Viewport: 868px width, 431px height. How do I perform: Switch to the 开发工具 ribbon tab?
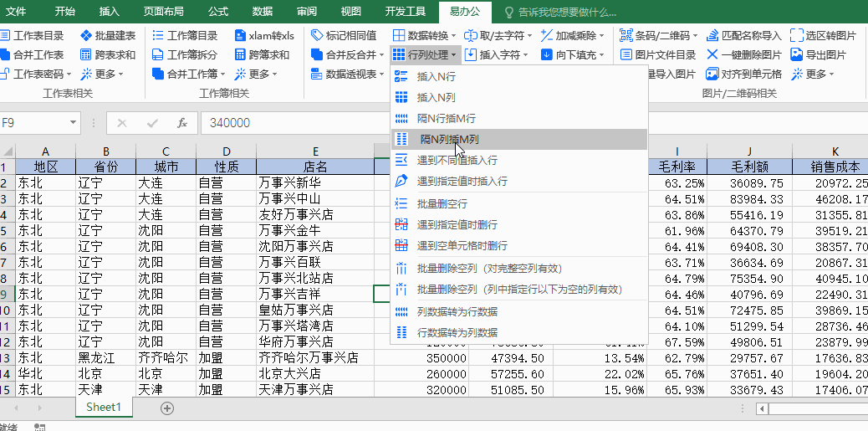pyautogui.click(x=406, y=12)
